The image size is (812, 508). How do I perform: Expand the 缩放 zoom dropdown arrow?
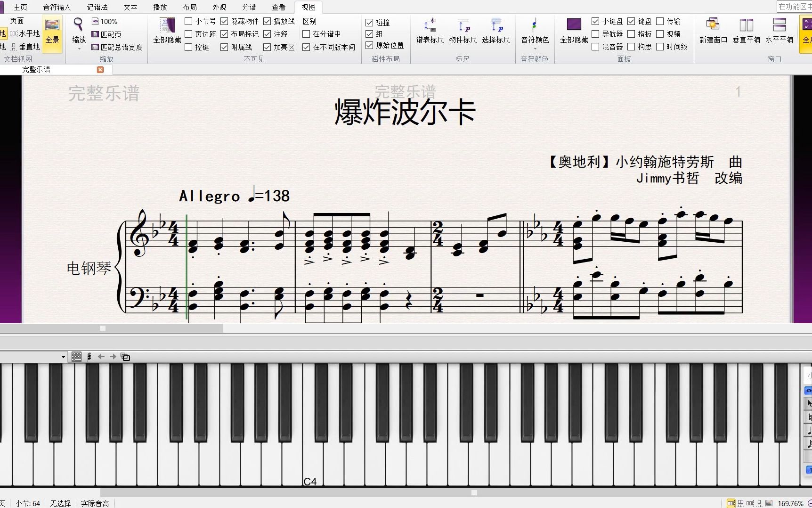pos(79,49)
